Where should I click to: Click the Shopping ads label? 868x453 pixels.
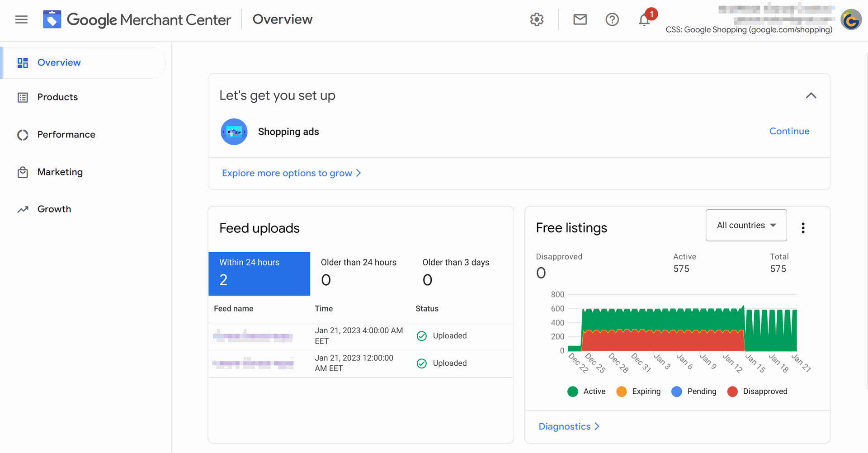click(x=288, y=132)
